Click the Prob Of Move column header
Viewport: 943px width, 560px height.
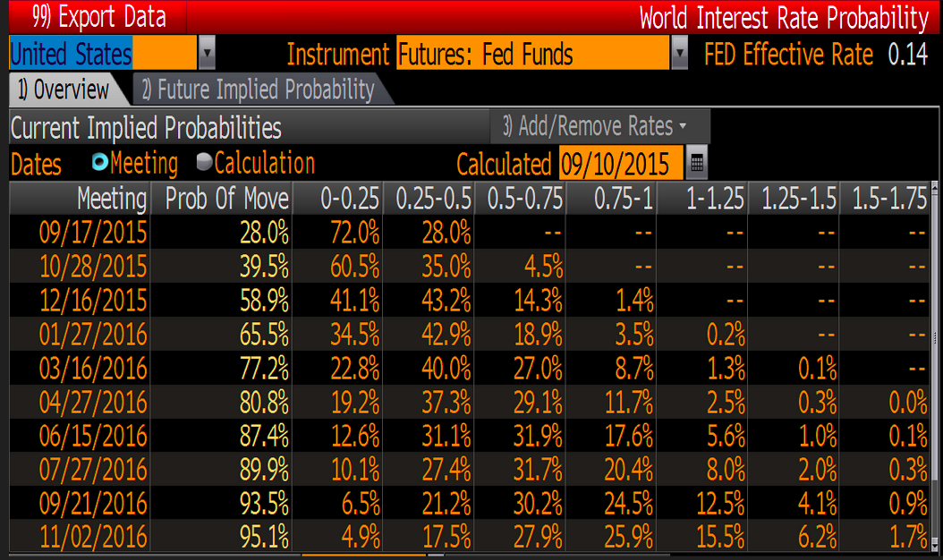tap(221, 199)
